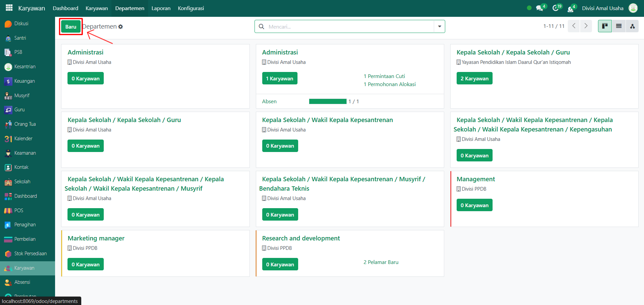
Task: Switch to hierarchy view
Action: 632,26
